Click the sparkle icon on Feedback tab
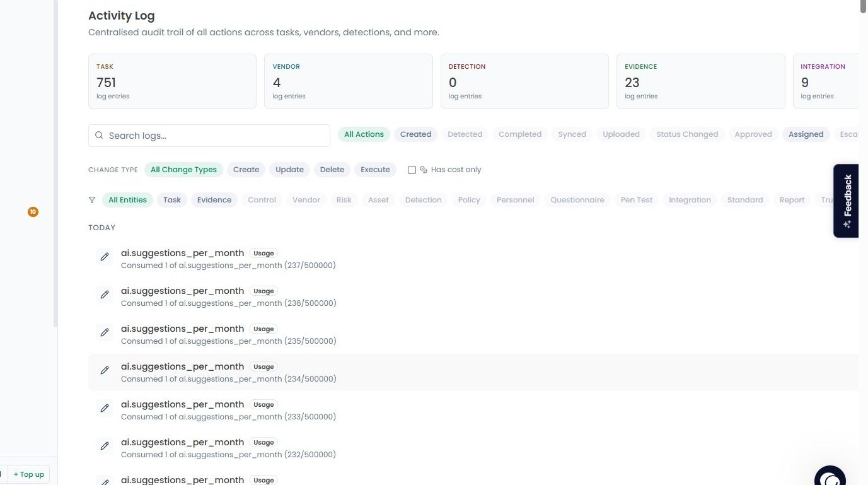 [847, 225]
